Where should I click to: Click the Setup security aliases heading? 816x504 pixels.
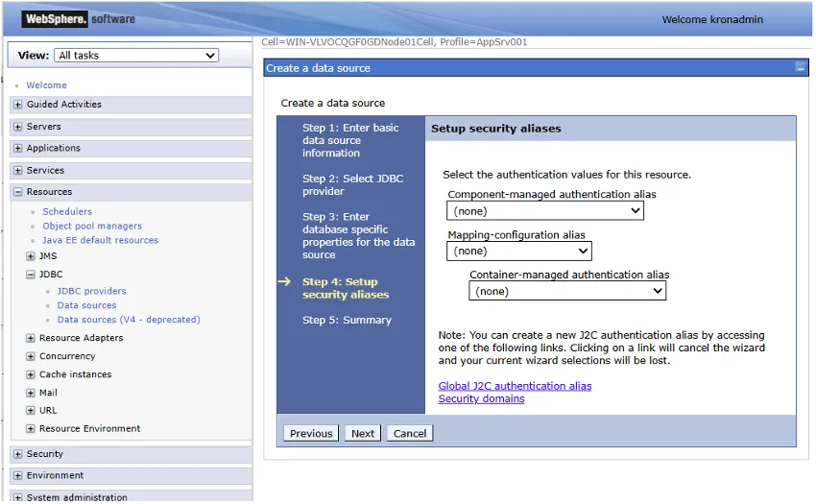pos(496,129)
